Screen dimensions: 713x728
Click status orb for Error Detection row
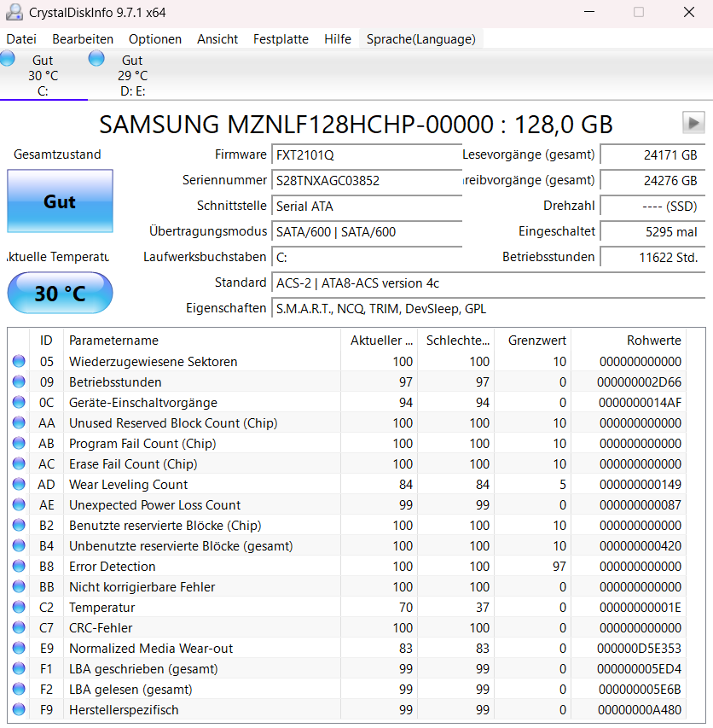[x=19, y=566]
